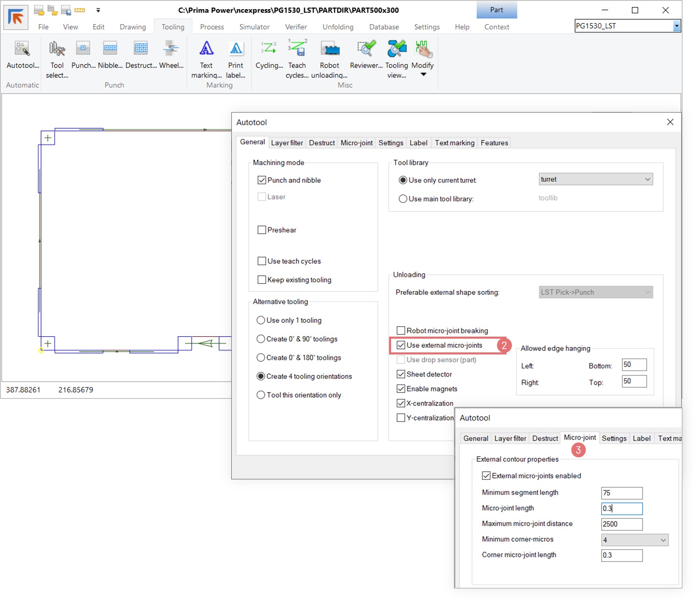The image size is (700, 606).
Task: Expand the turret dropdown
Action: [x=647, y=179]
